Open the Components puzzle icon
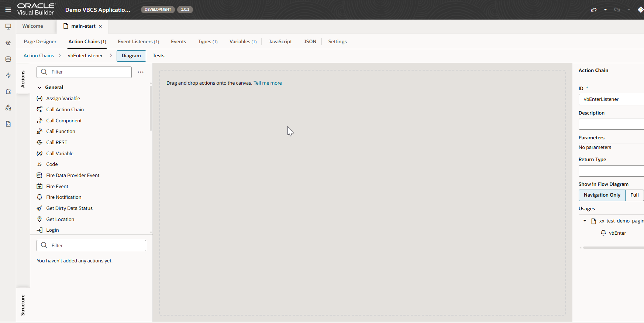This screenshot has height=323, width=644. pyautogui.click(x=8, y=91)
